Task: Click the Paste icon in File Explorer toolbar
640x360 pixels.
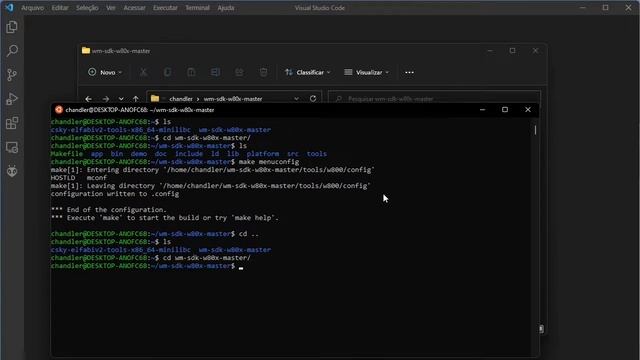Action: point(191,72)
